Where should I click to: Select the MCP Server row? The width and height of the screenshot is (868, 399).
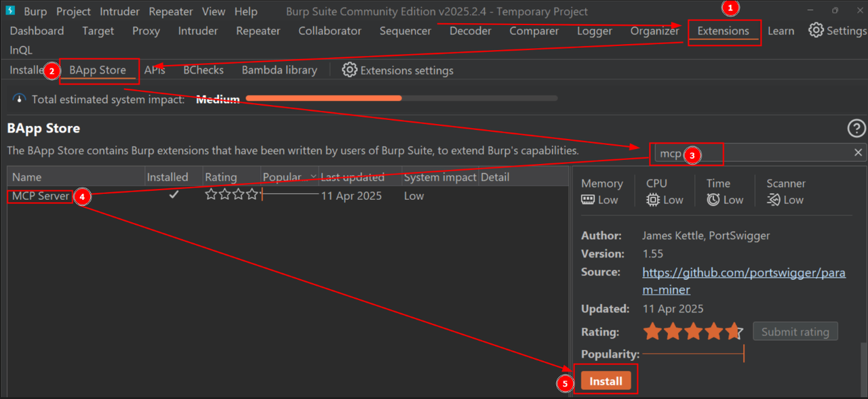tap(288, 196)
